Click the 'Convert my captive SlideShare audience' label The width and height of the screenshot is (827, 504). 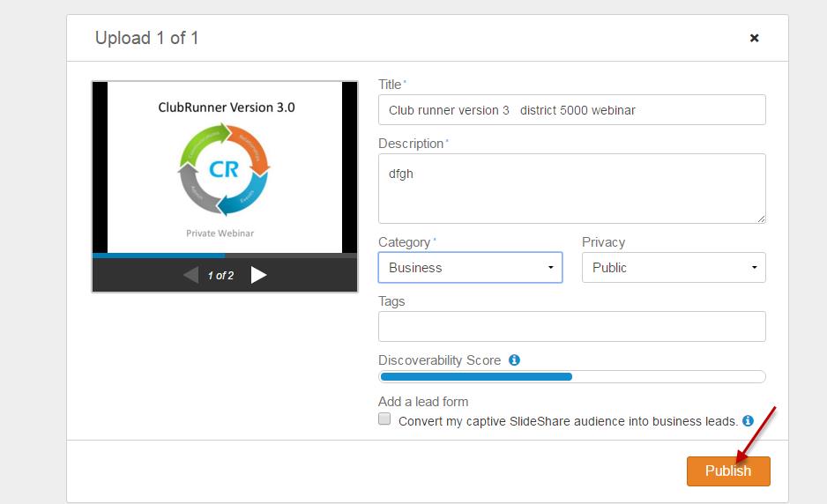pos(568,421)
